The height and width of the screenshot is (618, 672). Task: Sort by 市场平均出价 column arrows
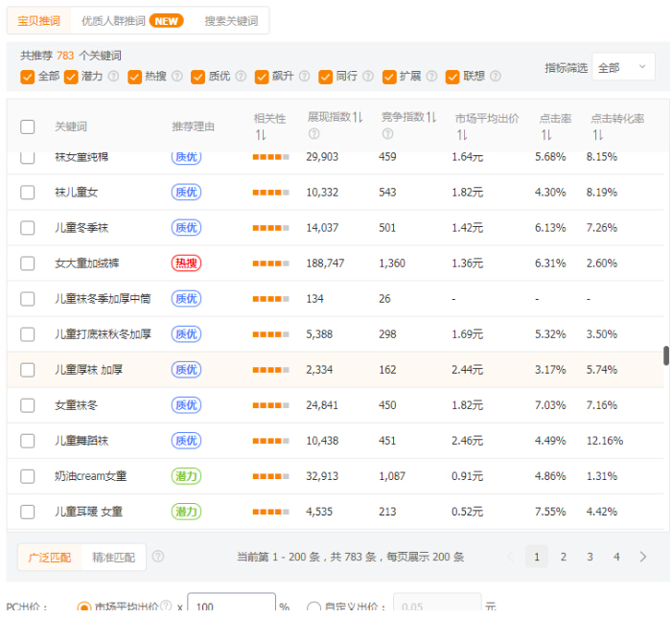pyautogui.click(x=460, y=135)
